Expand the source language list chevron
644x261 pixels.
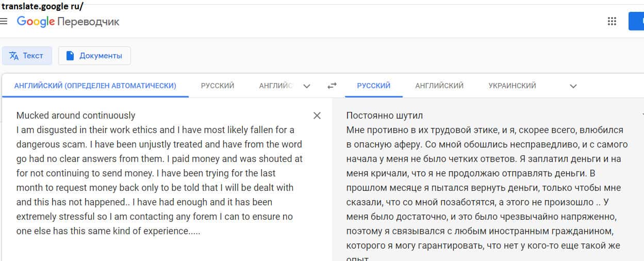click(307, 86)
